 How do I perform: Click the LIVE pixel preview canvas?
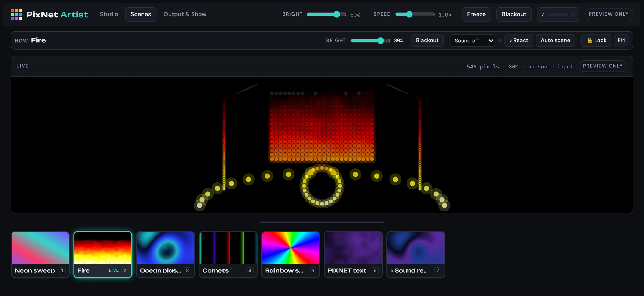pyautogui.click(x=322, y=145)
